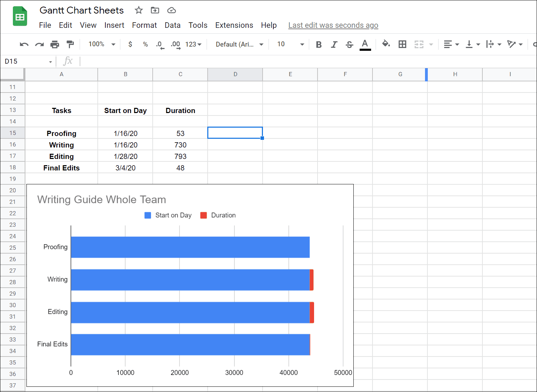Format as currency with dollar icon

point(130,44)
